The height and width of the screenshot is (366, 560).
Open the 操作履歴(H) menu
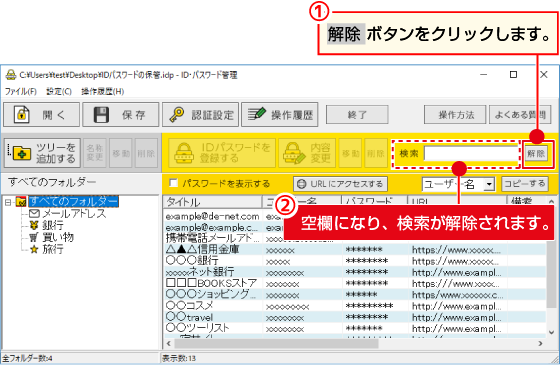102,91
